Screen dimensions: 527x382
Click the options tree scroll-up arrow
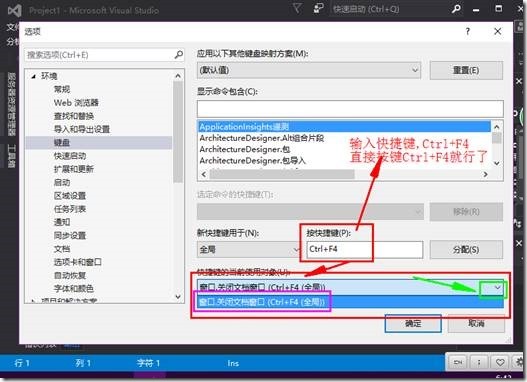point(178,76)
